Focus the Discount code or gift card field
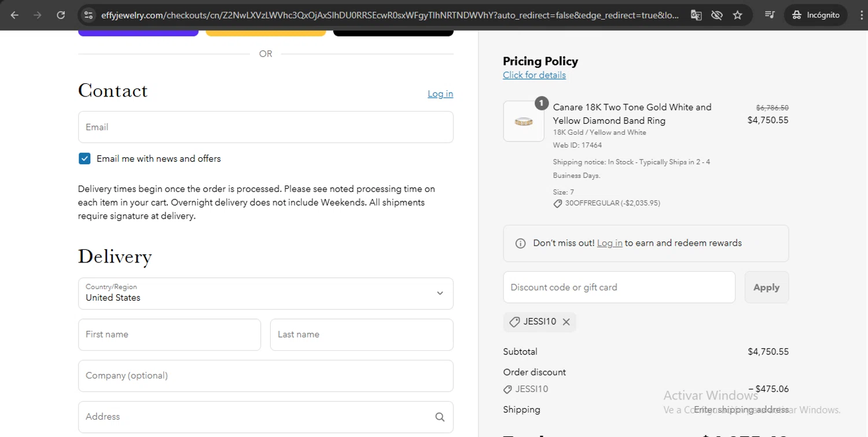 click(619, 287)
